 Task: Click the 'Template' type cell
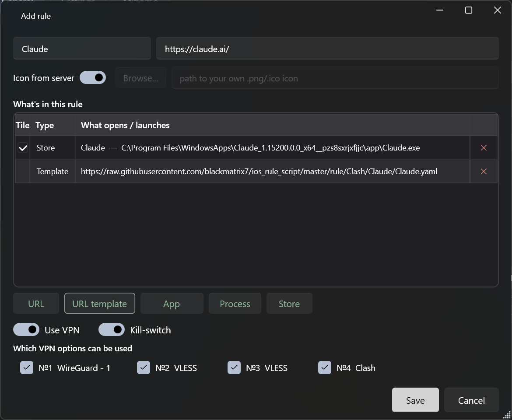[x=53, y=171]
